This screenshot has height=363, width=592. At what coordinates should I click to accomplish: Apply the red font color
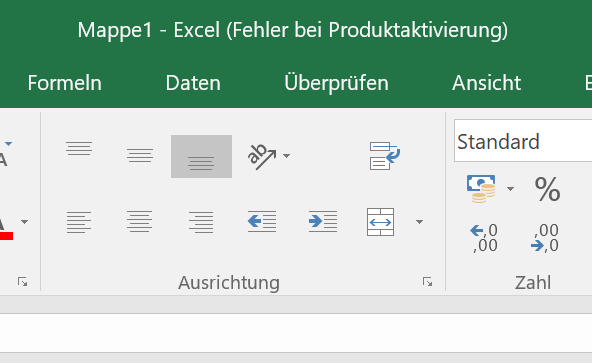click(5, 229)
